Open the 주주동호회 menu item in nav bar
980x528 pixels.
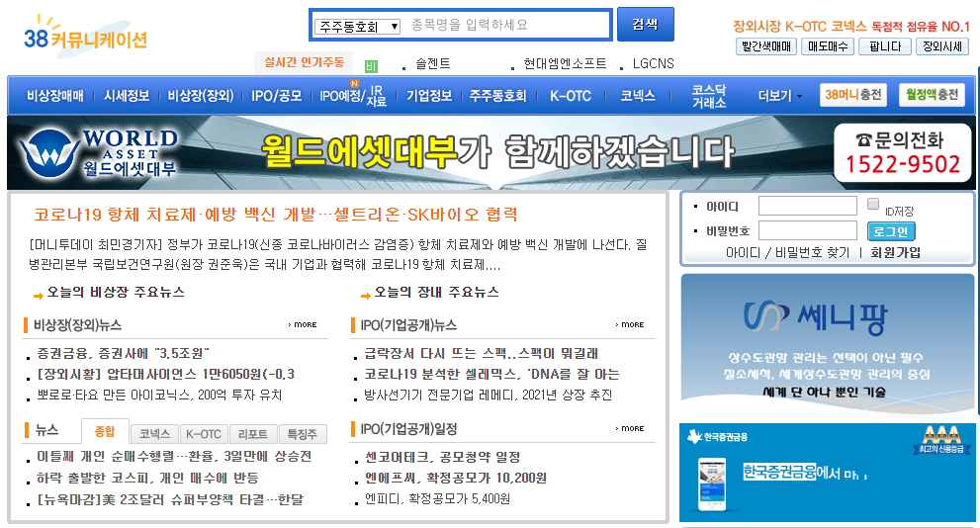497,96
